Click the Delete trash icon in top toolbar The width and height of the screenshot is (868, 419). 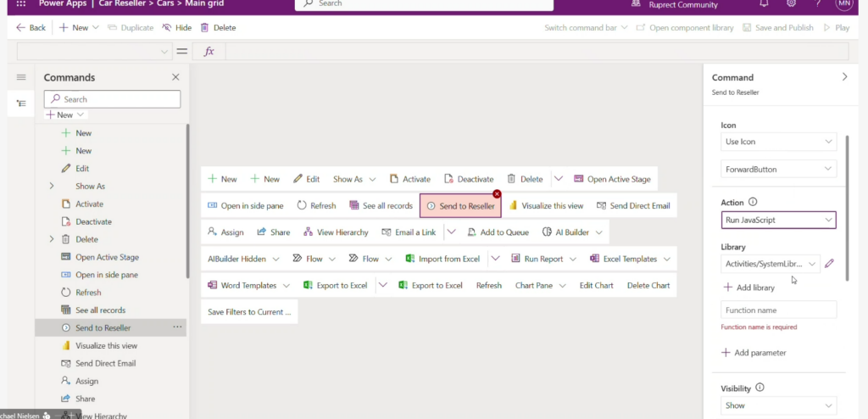tap(204, 28)
